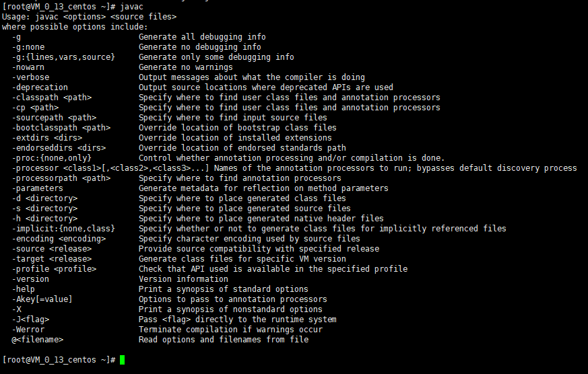Click "Generate all debugging info" description
Viewport: 588px width, 374px height.
pos(202,37)
